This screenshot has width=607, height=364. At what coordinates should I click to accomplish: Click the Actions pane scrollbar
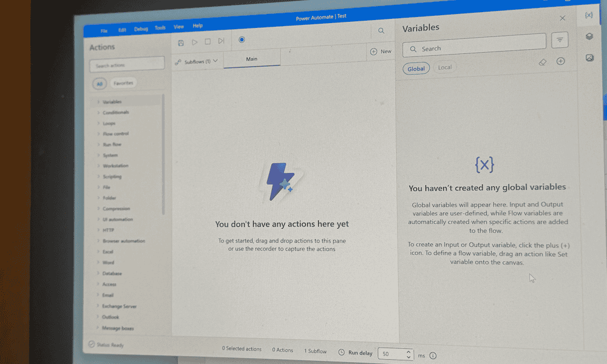(x=163, y=154)
